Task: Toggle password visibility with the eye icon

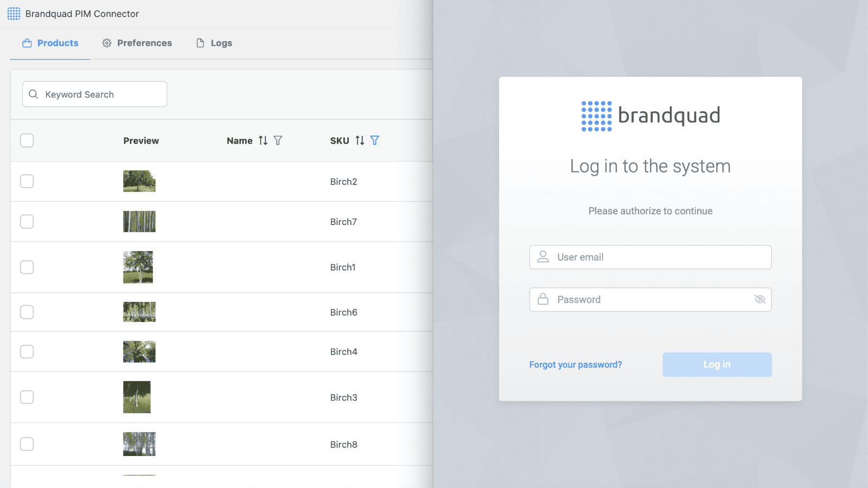Action: (759, 299)
